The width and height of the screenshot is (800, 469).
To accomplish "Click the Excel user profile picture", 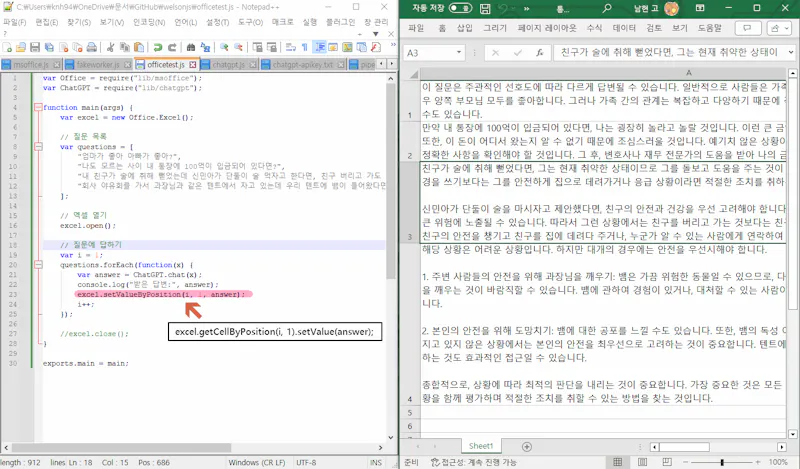I will coord(671,8).
